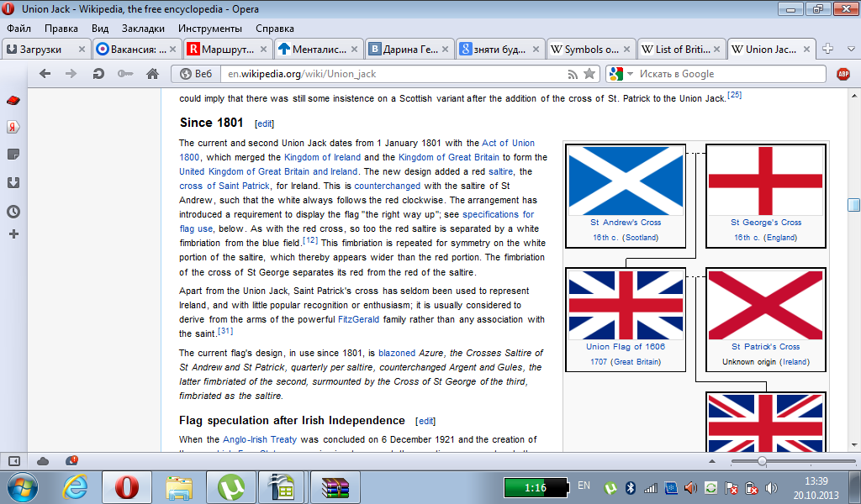Click the EN language indicator
Image resolution: width=861 pixels, height=504 pixels.
point(584,486)
